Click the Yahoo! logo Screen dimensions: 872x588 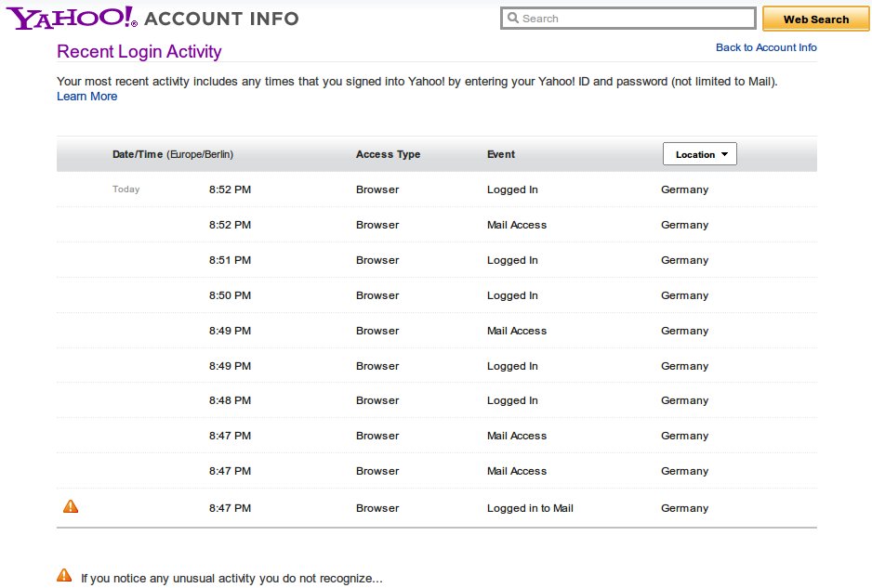[x=72, y=18]
